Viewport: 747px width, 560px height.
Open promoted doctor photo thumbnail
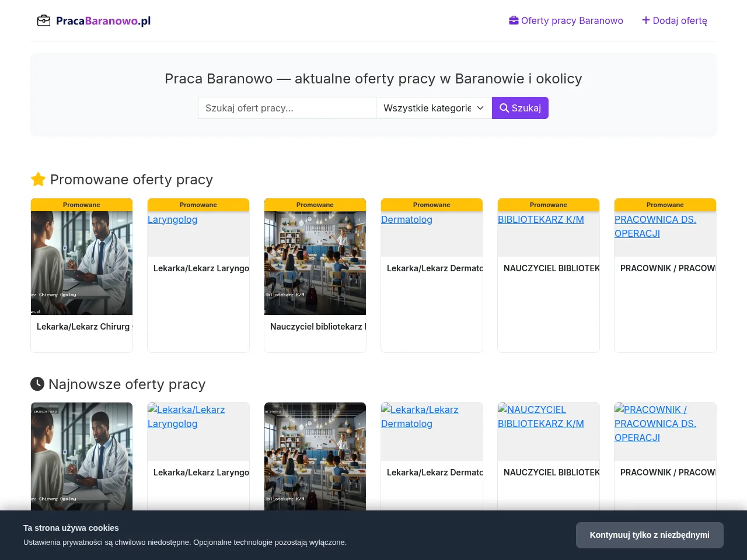click(82, 263)
